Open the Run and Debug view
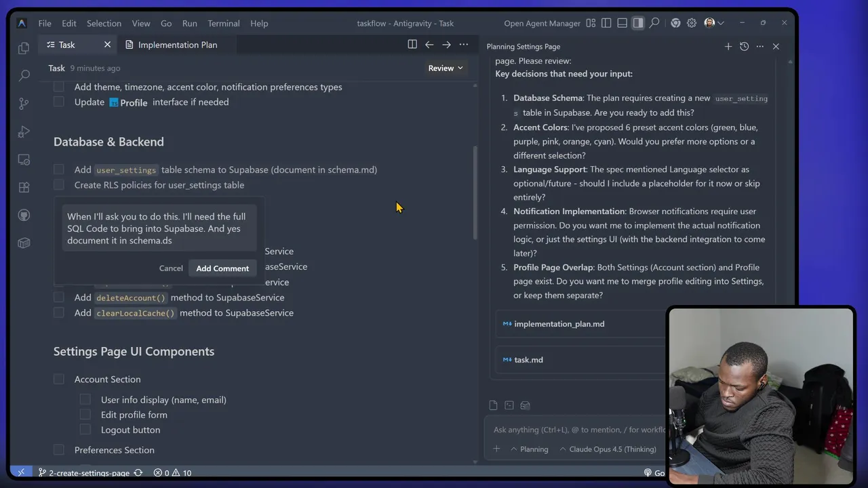Viewport: 868px width, 488px height. click(x=24, y=131)
